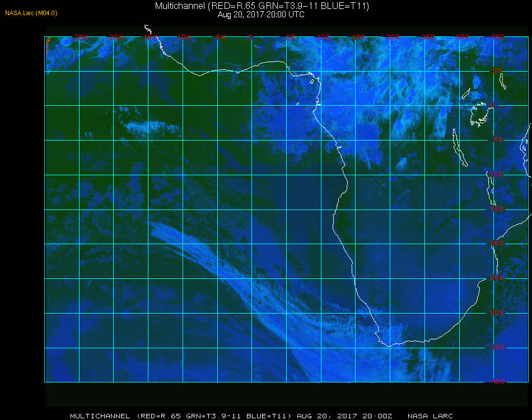Select the '5W' longitude label
This screenshot has width=532, height=420.
pos(221,37)
